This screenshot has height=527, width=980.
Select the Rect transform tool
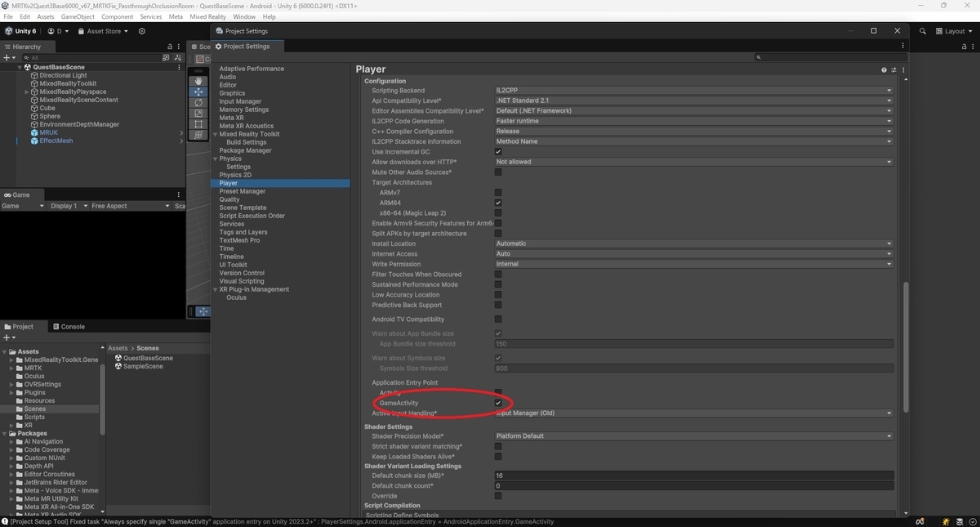[198, 124]
